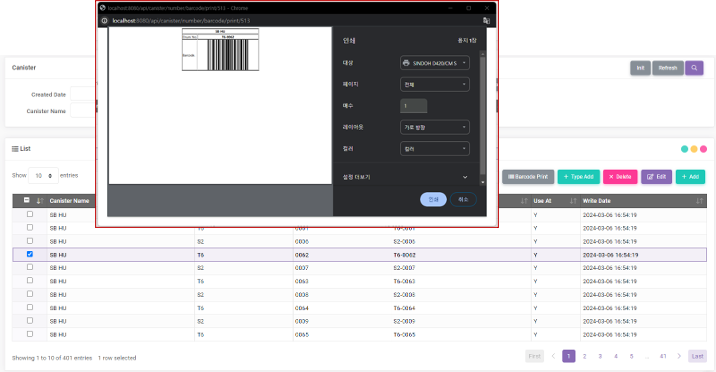
Task: Click the site info icon beside localhost URL
Action: 104,21
